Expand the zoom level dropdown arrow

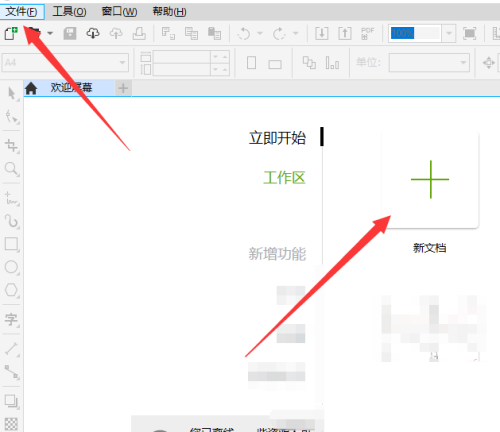[x=449, y=33]
